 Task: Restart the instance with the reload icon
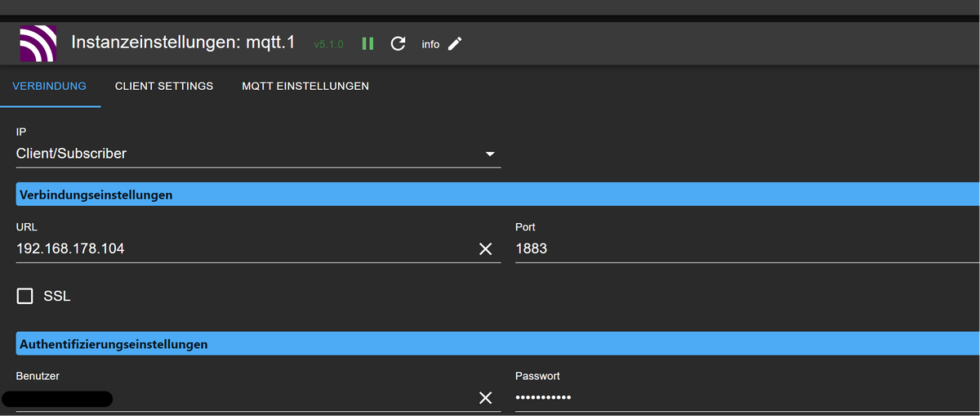(399, 43)
